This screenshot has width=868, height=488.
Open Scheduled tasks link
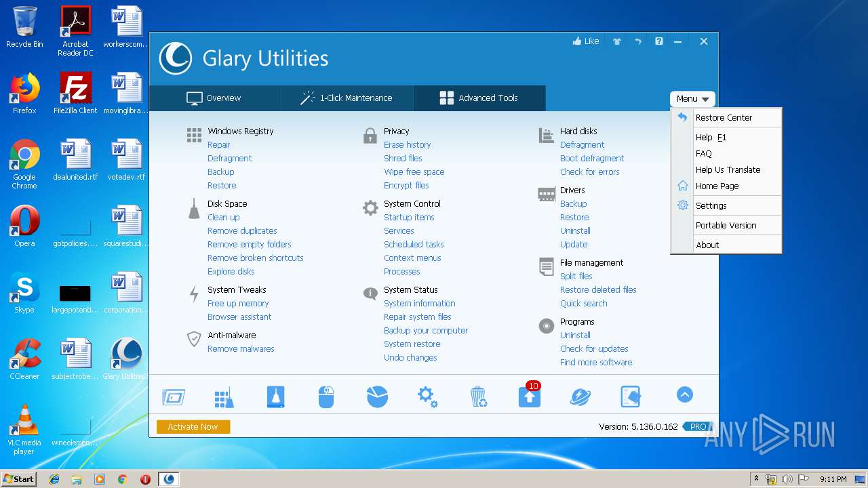pos(414,245)
